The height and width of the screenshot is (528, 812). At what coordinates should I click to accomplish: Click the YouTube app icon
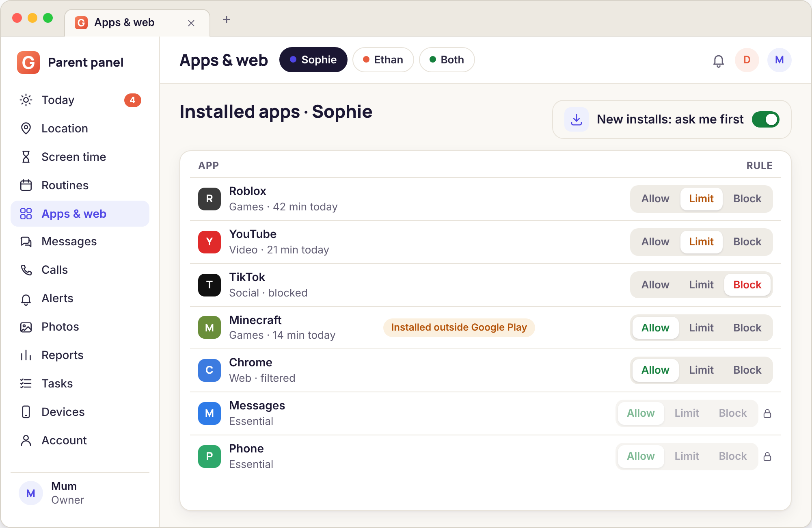(209, 242)
